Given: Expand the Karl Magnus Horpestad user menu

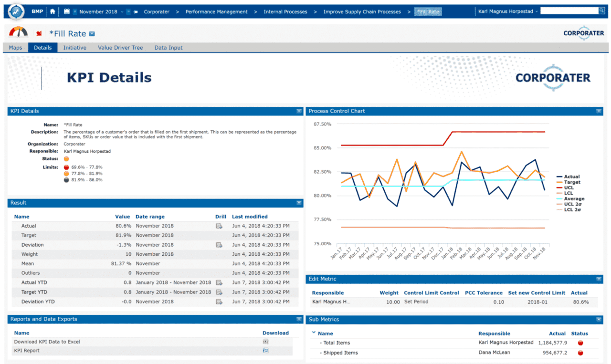Looking at the screenshot, I should click(x=508, y=11).
